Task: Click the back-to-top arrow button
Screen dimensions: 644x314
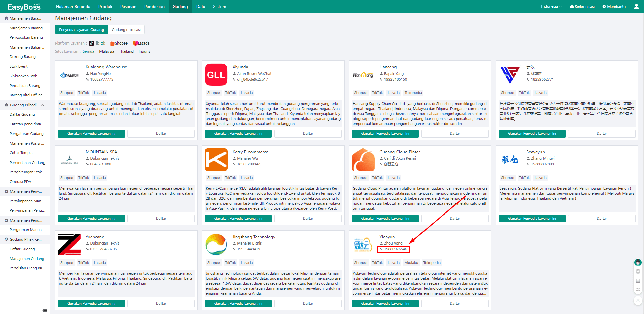Action: click(638, 300)
